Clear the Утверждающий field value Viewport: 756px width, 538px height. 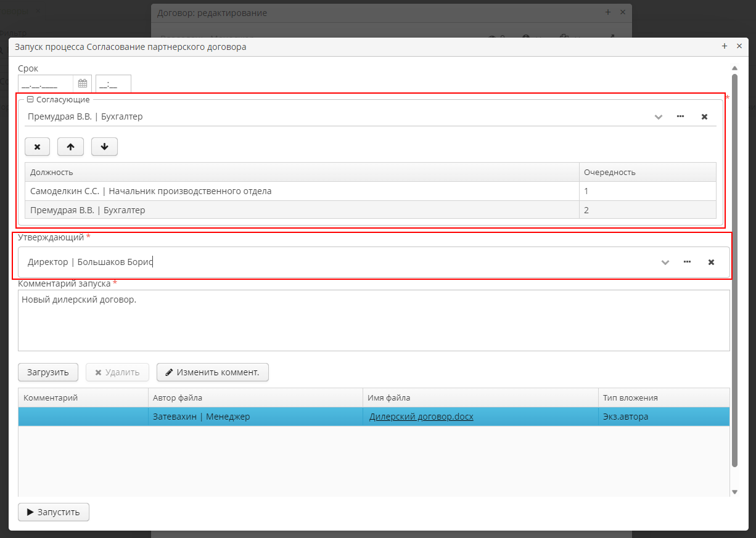click(711, 262)
